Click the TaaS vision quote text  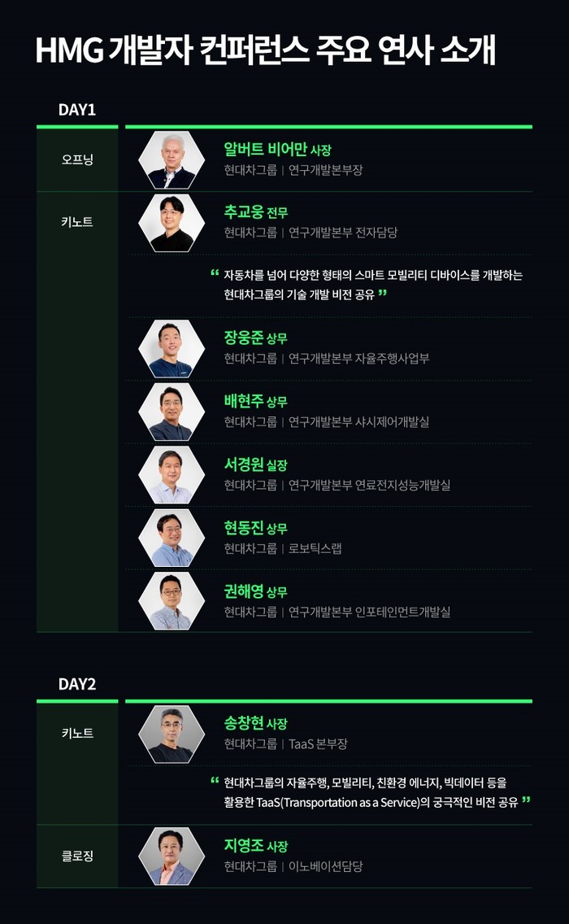point(370,792)
